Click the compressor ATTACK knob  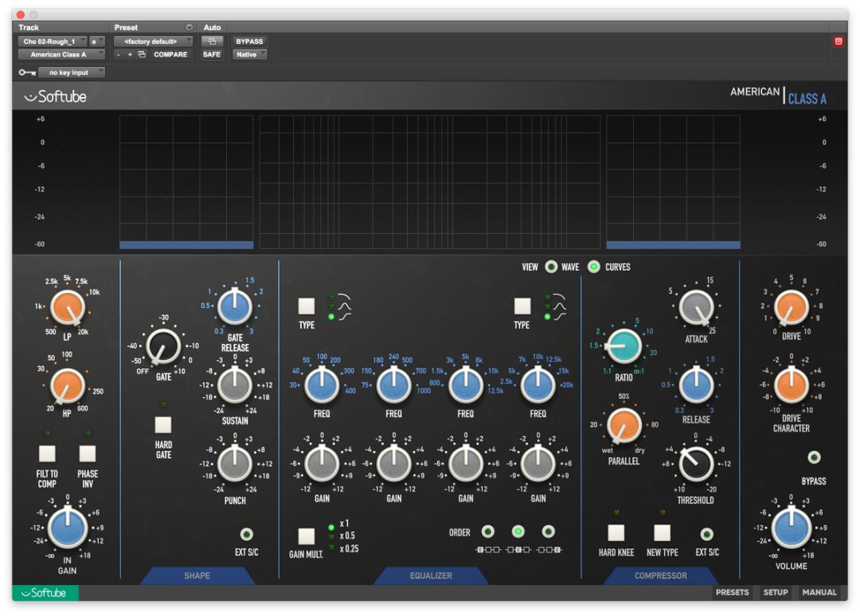[696, 307]
